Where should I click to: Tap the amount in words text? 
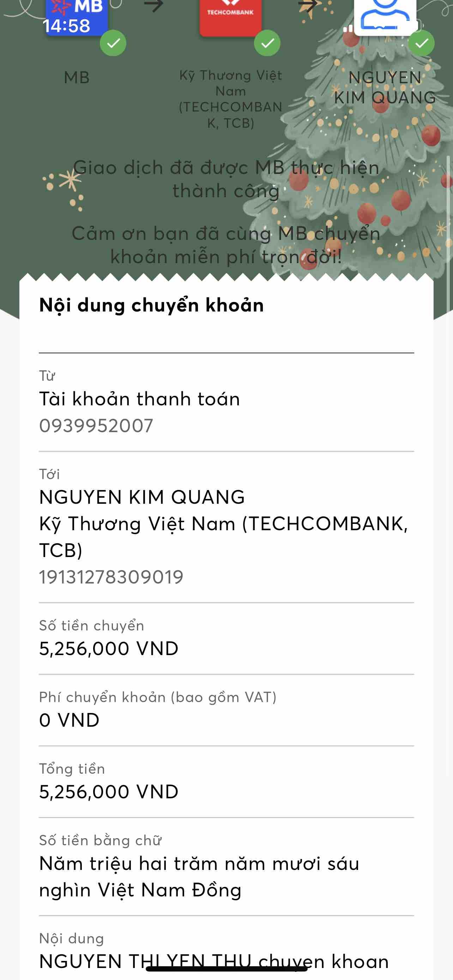[x=199, y=877]
